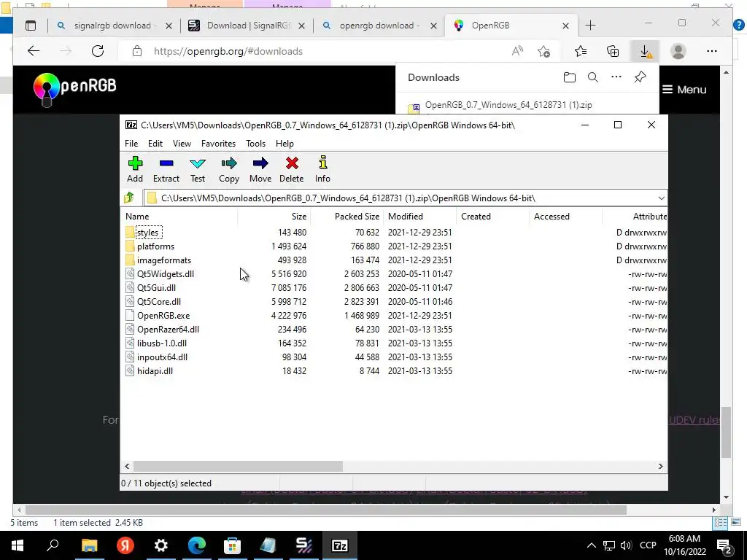Click the Extract toolbar button
The image size is (747, 560).
tap(166, 169)
